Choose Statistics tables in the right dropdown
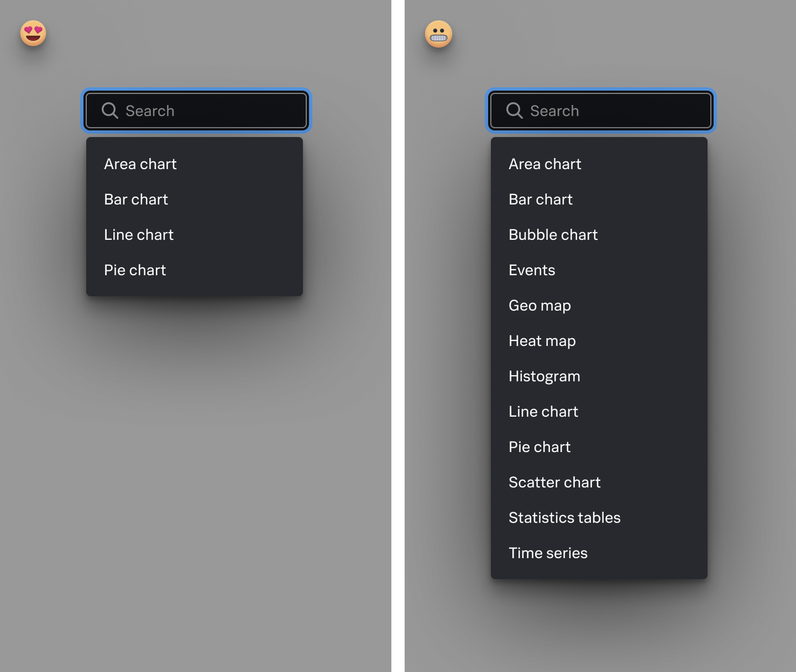796x672 pixels. click(564, 517)
